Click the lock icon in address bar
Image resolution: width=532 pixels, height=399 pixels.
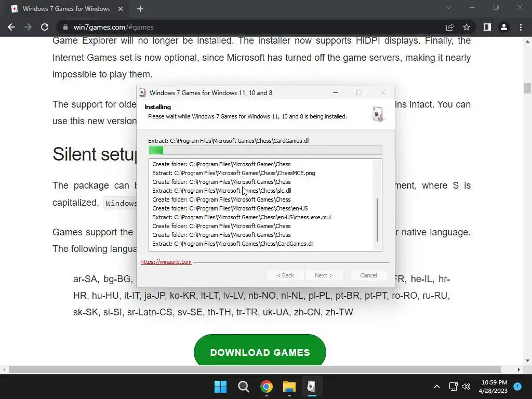click(x=65, y=27)
